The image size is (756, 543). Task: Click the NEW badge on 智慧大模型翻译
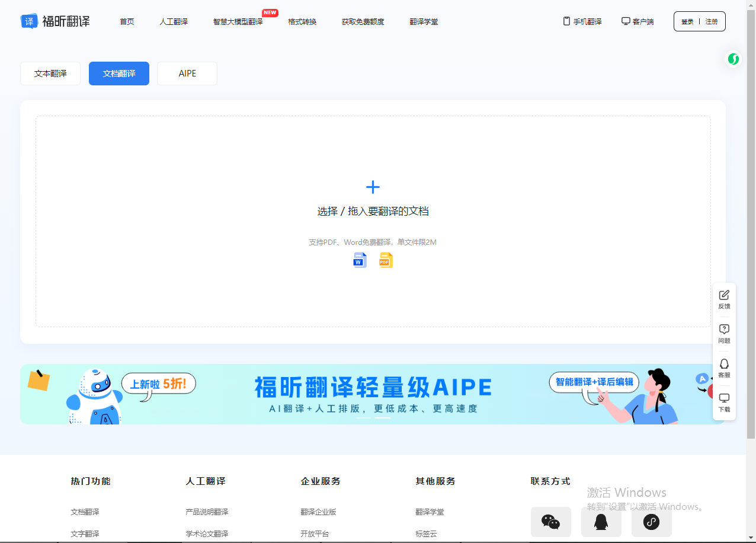pyautogui.click(x=270, y=12)
